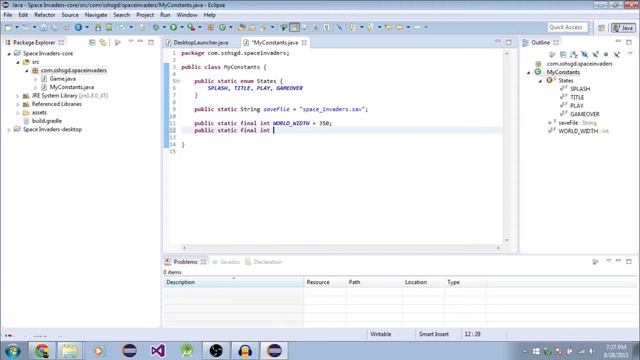The width and height of the screenshot is (640, 360).
Task: Expand JRE System Library node
Action: tap(18, 96)
